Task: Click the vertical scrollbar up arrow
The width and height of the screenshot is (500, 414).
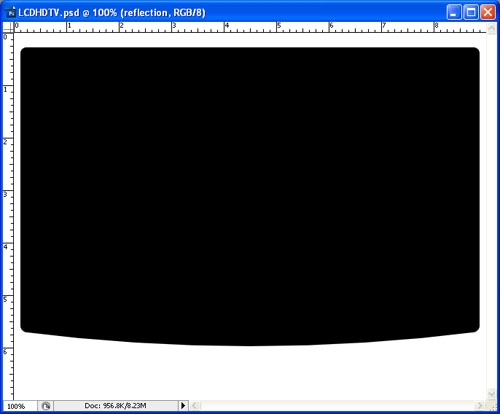Action: pos(491,28)
